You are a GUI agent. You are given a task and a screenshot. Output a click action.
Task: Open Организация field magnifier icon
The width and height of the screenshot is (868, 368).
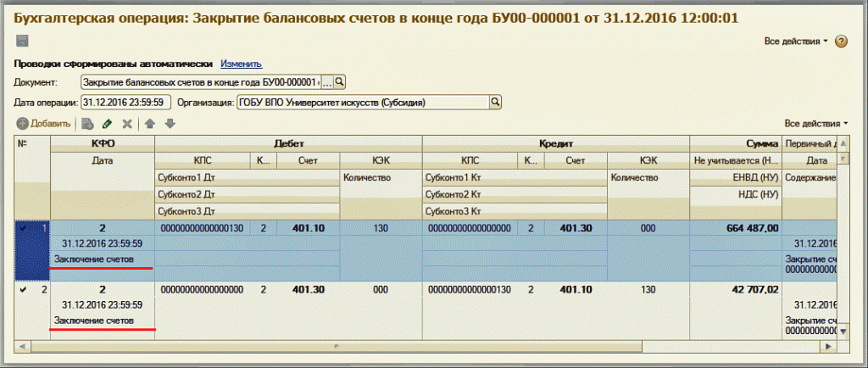pos(495,103)
